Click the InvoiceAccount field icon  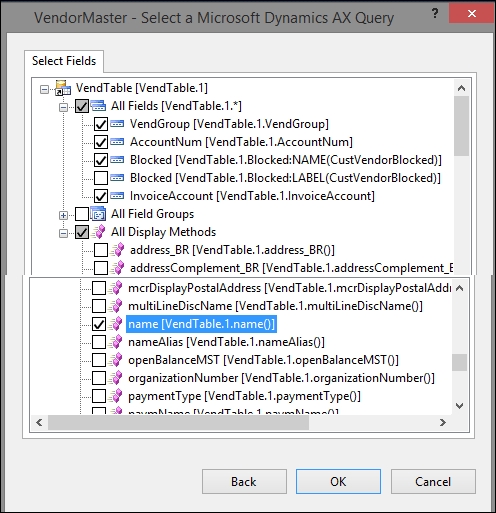[117, 196]
